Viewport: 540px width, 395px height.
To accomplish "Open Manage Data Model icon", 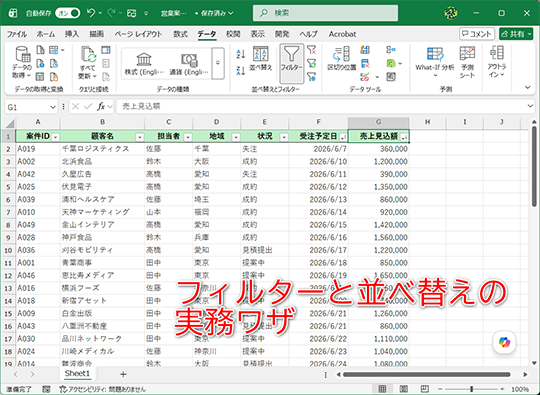I will [391, 76].
